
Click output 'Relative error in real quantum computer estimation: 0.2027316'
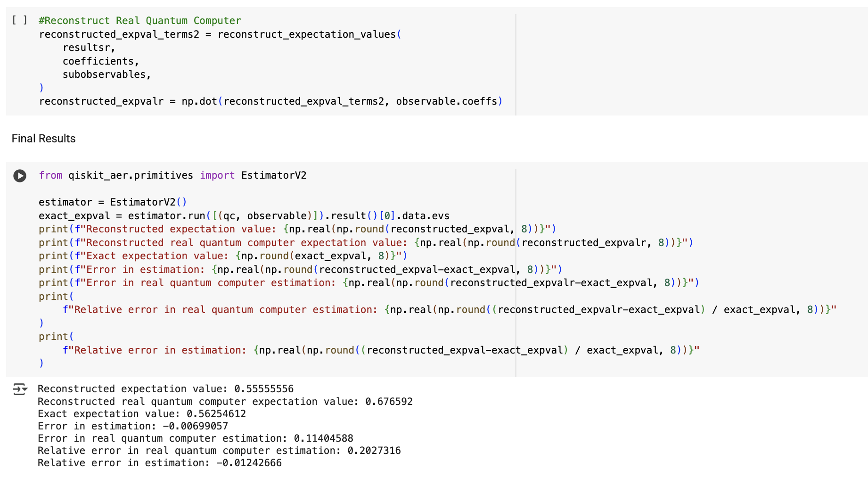point(219,451)
